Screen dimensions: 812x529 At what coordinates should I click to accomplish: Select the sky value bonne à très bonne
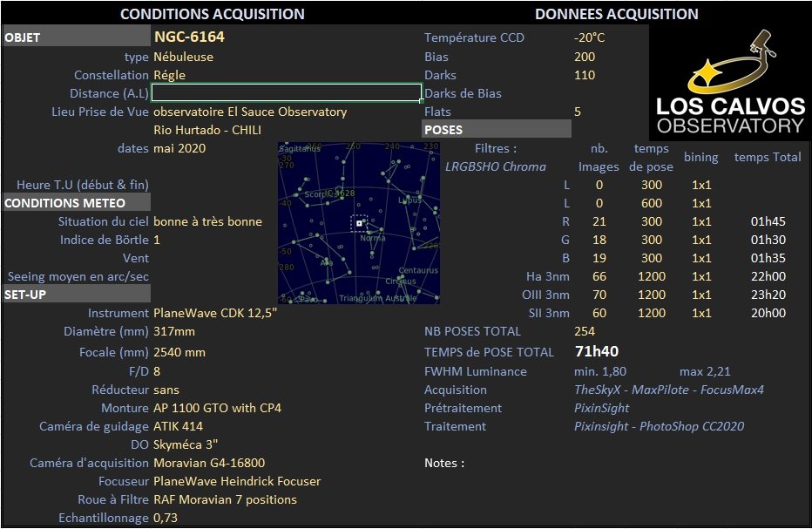point(207,221)
